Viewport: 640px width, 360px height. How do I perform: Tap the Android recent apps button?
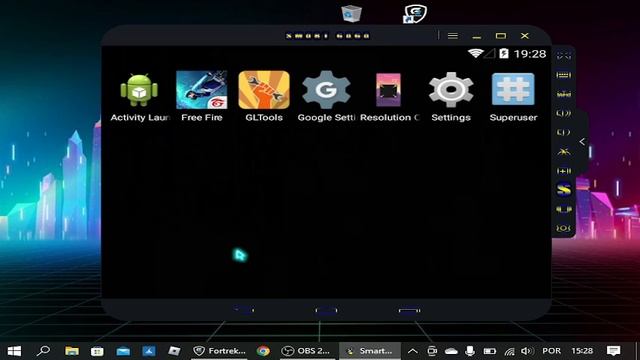click(409, 311)
